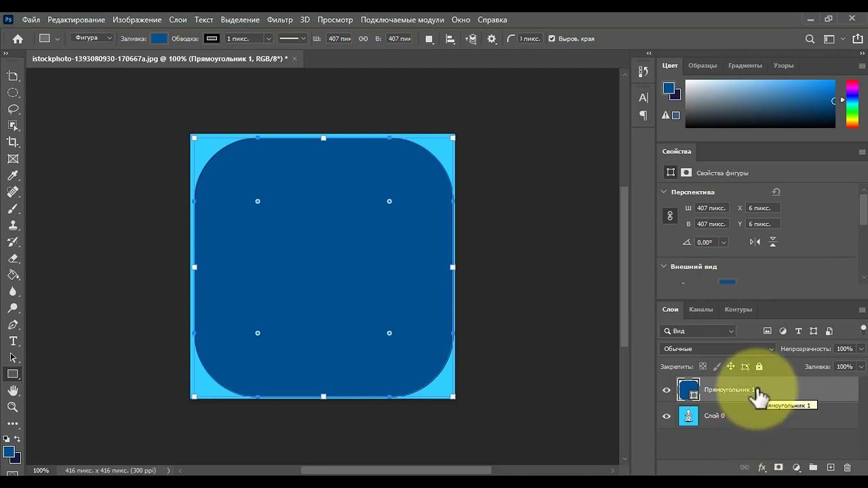Go to Home screen button

tap(18, 39)
